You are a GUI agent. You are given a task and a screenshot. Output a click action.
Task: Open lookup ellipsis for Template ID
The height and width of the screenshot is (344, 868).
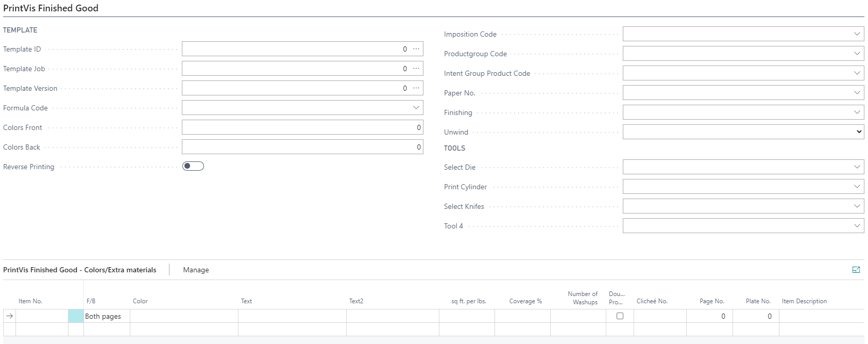416,49
